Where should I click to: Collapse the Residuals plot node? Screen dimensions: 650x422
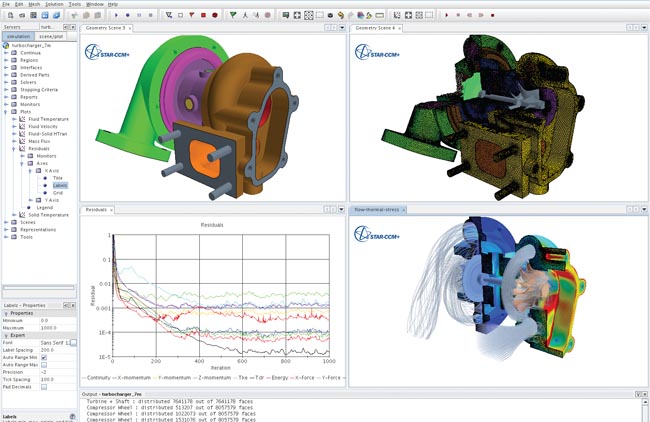[x=14, y=149]
